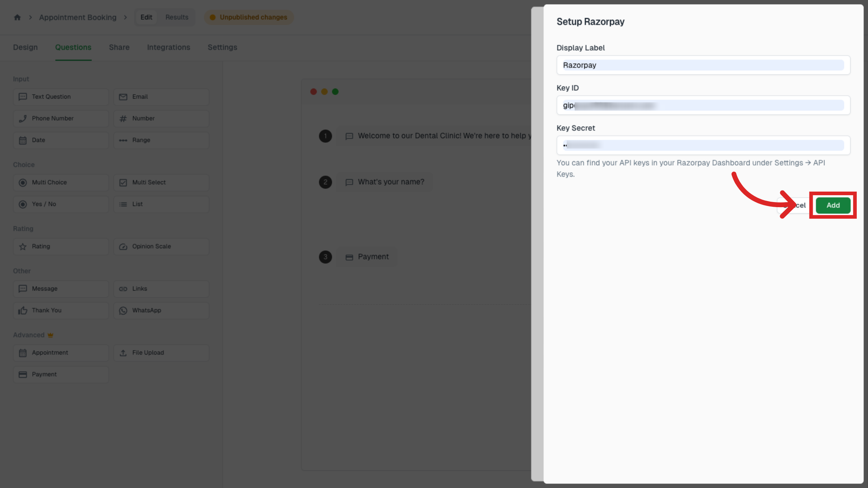Open Appointment Booking breadcrumb link
Image resolution: width=868 pixels, height=488 pixels.
point(78,17)
